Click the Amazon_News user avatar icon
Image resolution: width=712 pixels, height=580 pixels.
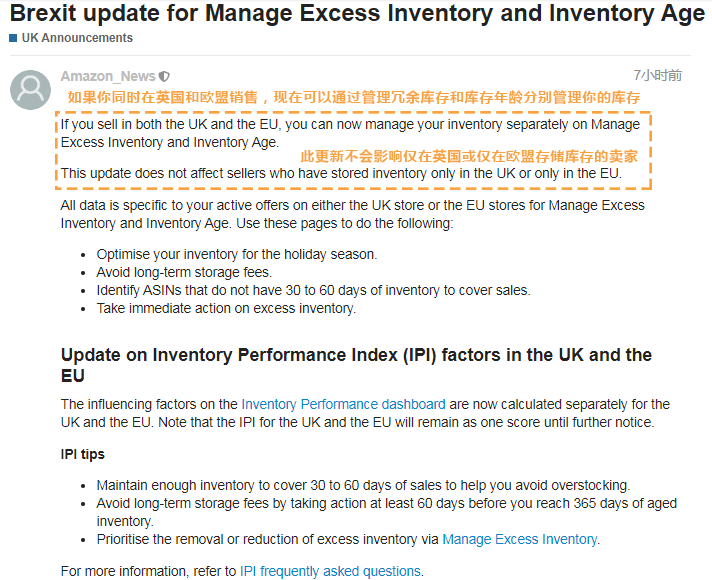click(x=30, y=90)
